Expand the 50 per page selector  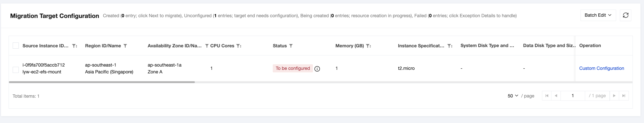point(513,96)
